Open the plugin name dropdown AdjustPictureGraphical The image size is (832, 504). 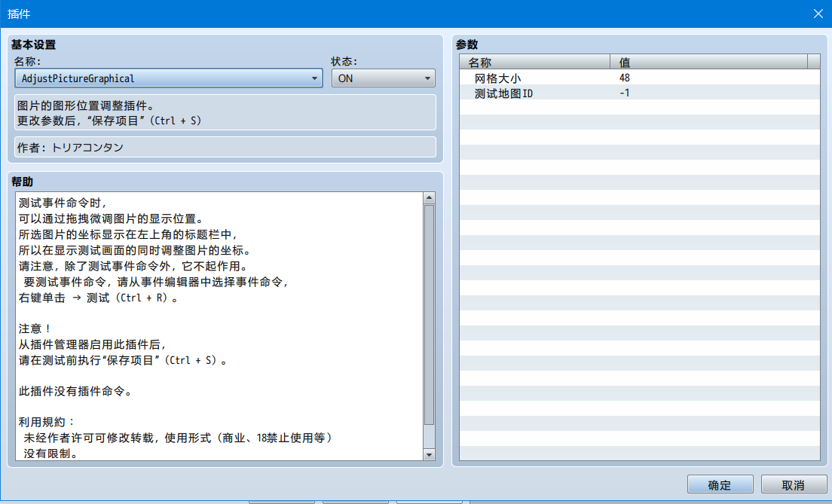point(169,78)
